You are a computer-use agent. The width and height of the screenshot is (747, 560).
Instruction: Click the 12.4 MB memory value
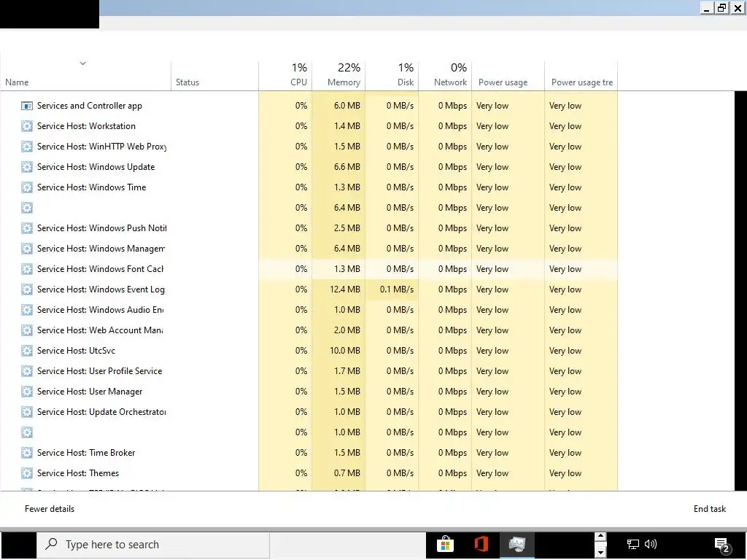[345, 289]
